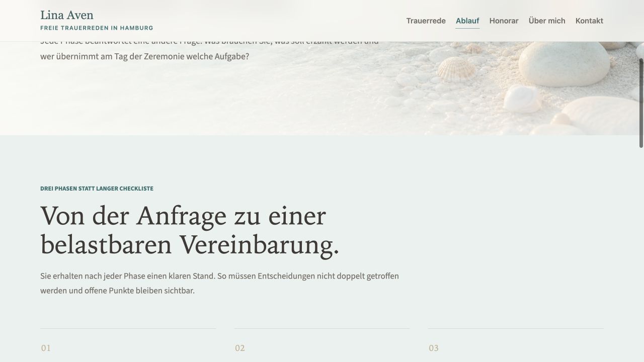Image resolution: width=644 pixels, height=362 pixels.
Task: Click the label Drei Phasen statt langer Checkliste
Action: pos(97,189)
